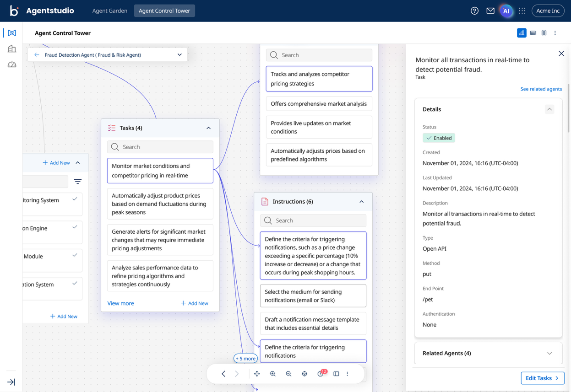
Task: Open table view using the grid icon
Action: (x=533, y=33)
